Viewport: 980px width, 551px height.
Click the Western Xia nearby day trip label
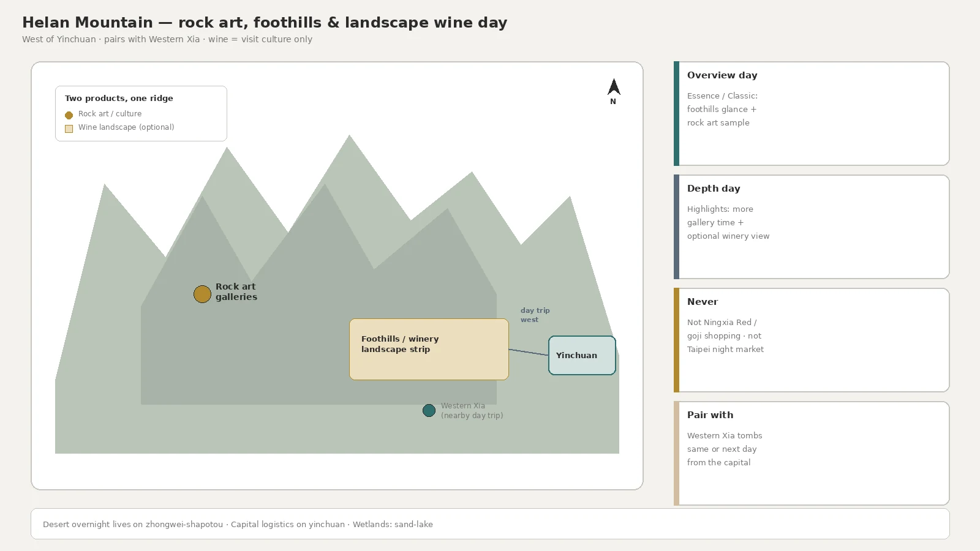[x=472, y=410]
